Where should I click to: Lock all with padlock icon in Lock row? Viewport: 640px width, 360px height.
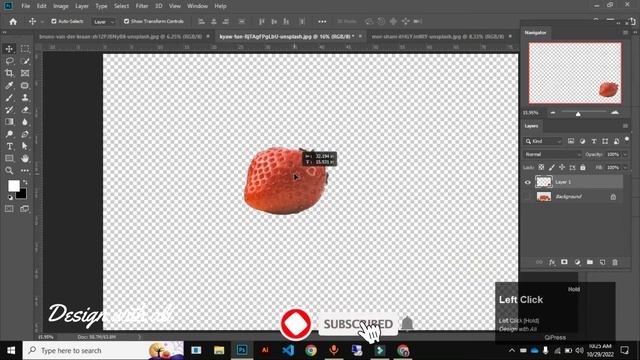click(583, 167)
